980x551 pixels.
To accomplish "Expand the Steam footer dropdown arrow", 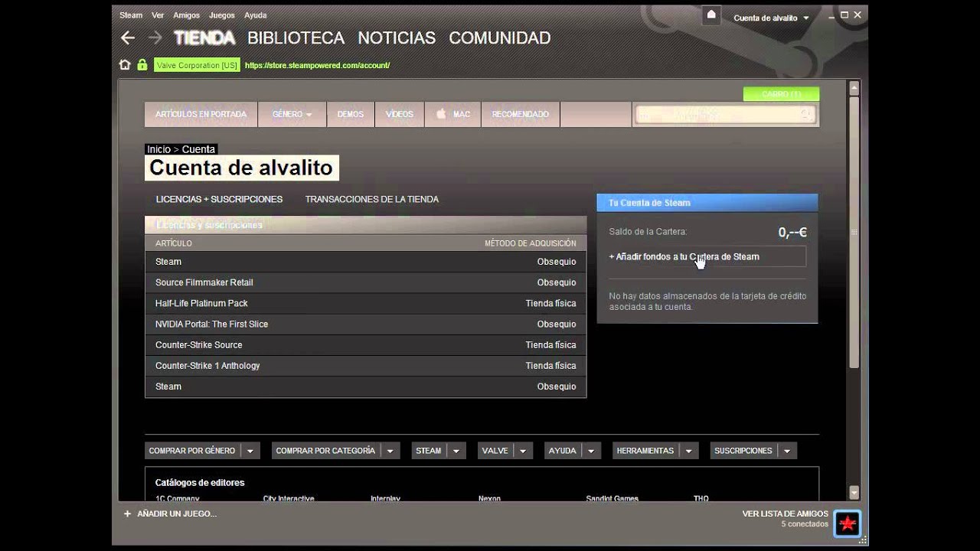I will [456, 451].
